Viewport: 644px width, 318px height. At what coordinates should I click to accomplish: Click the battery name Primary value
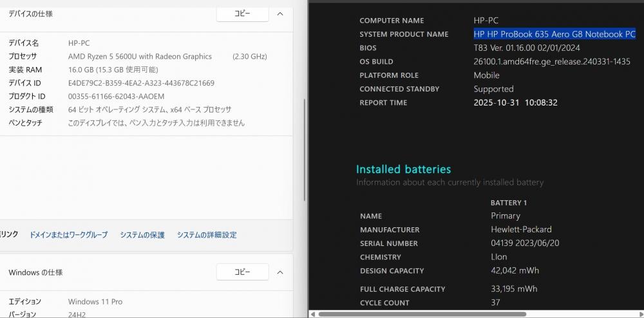pos(506,216)
